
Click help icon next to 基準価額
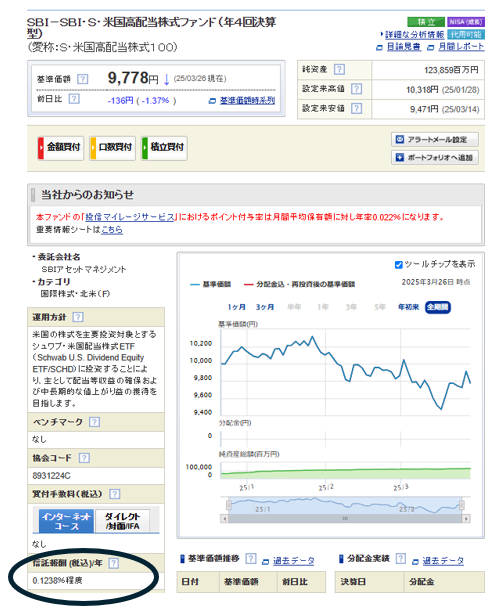coord(82,79)
